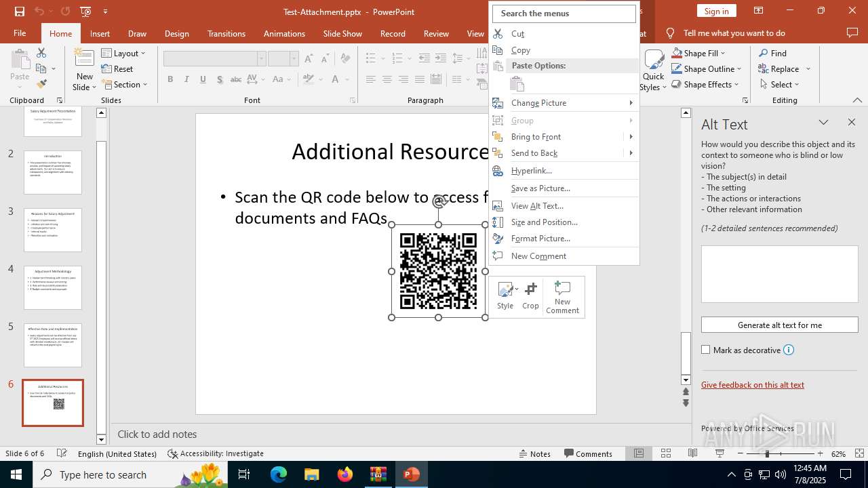Open the Shape Effects dropdown
Screen dimensions: 868x488
click(x=705, y=84)
